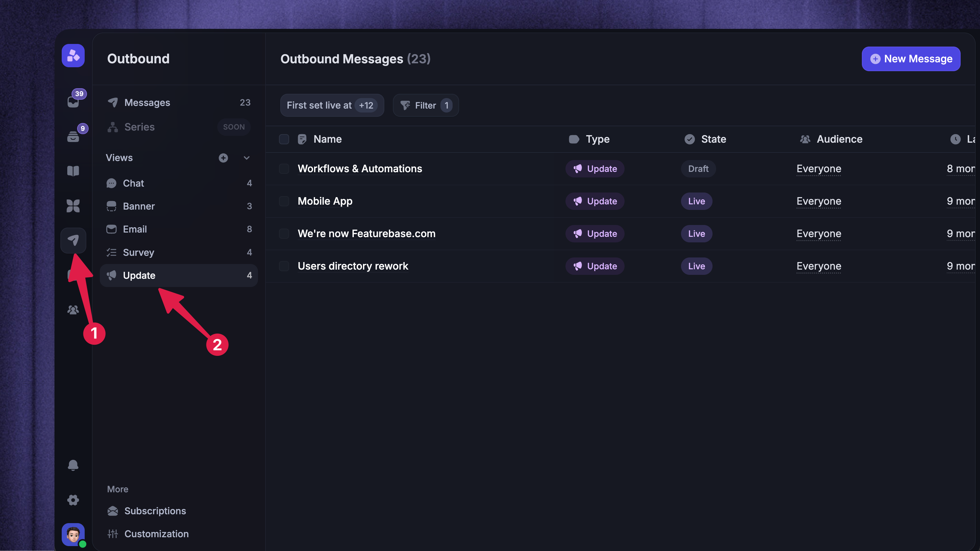Click Everyone audience for Users directory rework
Image resolution: width=980 pixels, height=551 pixels.
[x=819, y=266]
